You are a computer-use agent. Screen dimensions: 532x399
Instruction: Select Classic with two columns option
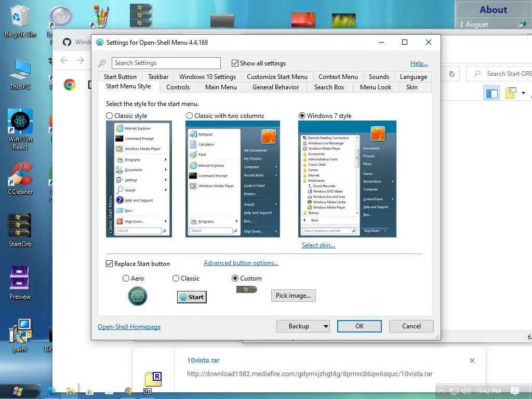click(189, 116)
